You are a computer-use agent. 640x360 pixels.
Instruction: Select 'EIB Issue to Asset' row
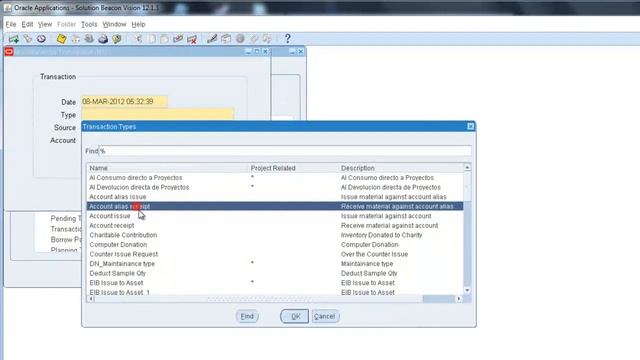tap(275, 283)
